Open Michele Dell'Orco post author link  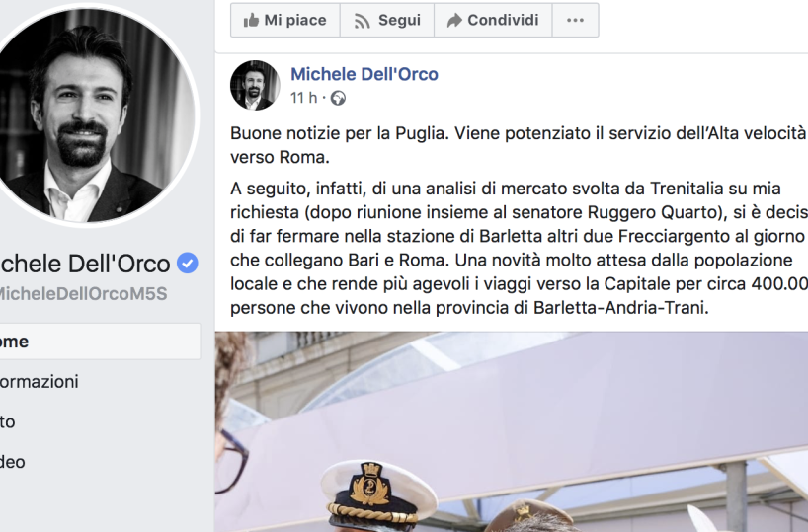tap(364, 74)
